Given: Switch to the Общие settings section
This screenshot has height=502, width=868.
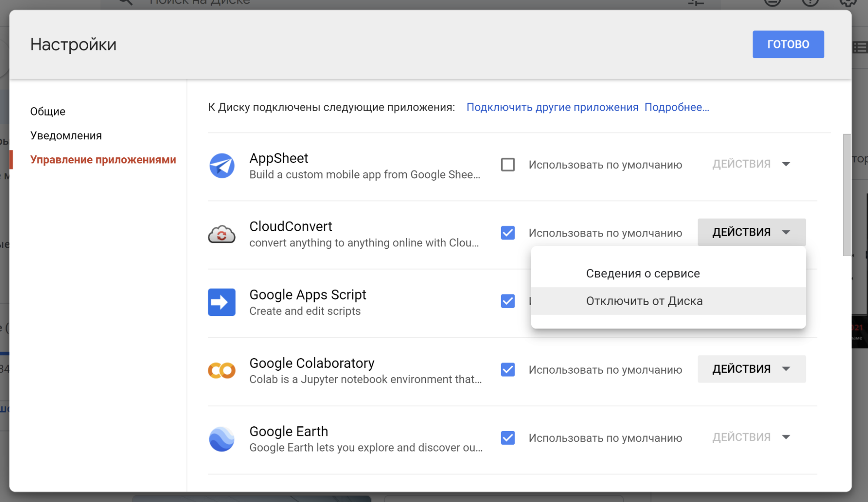Looking at the screenshot, I should (x=48, y=111).
